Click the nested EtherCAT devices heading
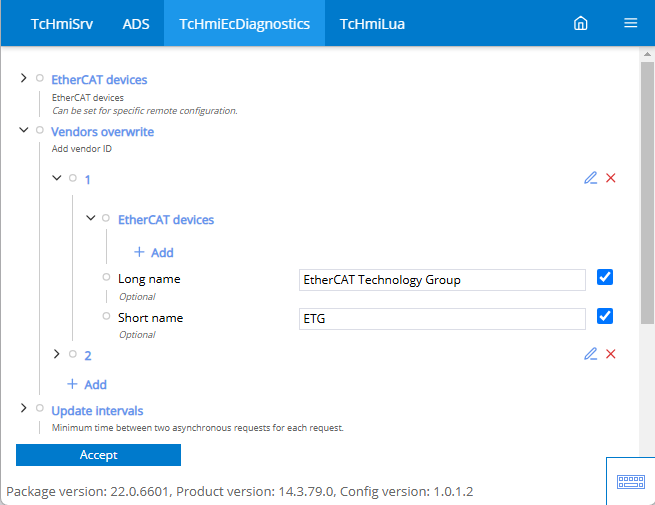 166,220
